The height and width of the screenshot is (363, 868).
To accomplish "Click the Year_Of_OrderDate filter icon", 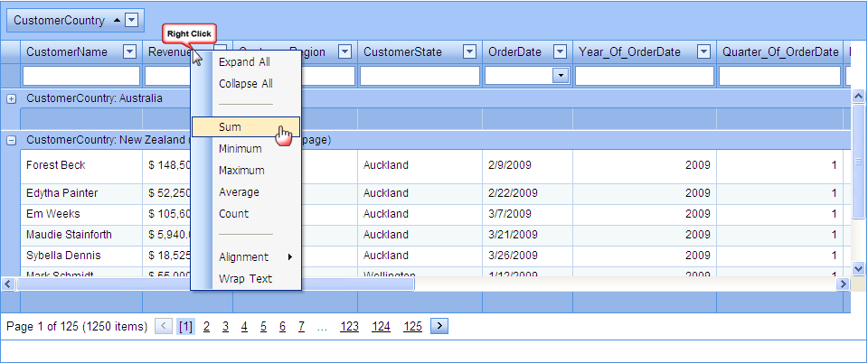I will pos(703,52).
